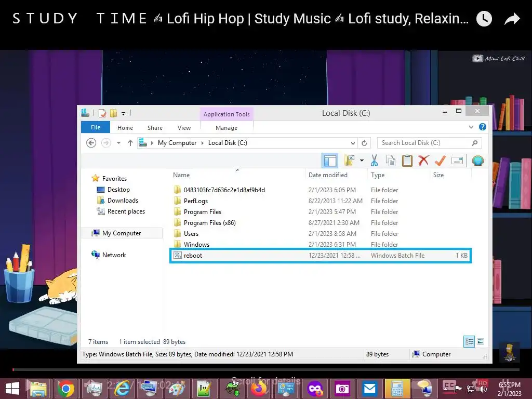This screenshot has width=532, height=399.
Task: Click the New Folder quick access icon
Action: click(114, 113)
